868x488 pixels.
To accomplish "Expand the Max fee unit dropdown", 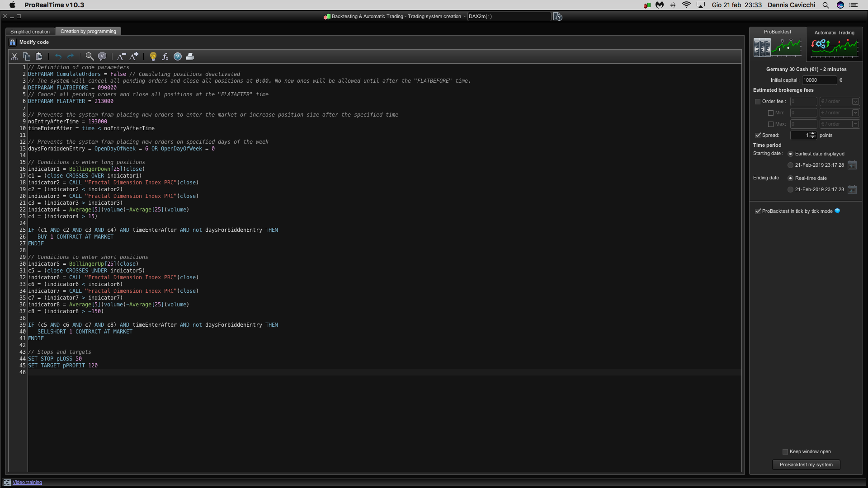I will [x=855, y=124].
